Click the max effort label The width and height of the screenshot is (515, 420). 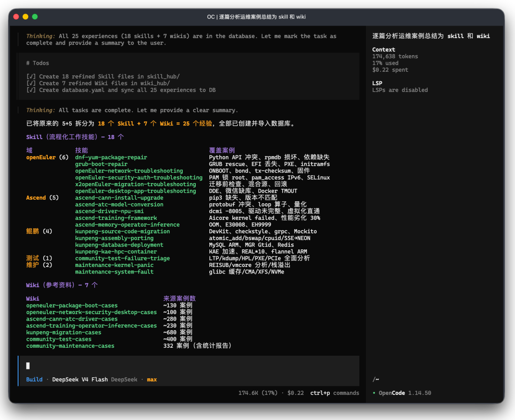click(x=152, y=380)
